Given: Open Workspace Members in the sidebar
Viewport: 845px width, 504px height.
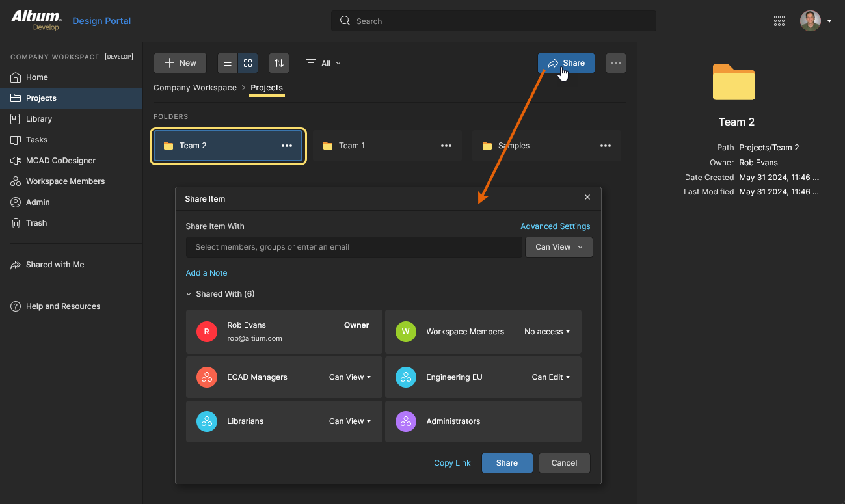Looking at the screenshot, I should (x=71, y=181).
